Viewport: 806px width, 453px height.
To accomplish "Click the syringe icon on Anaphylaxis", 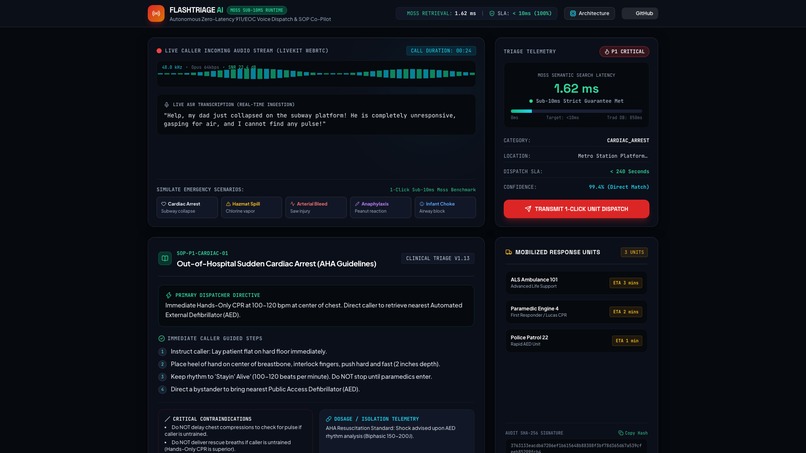I will (x=357, y=204).
